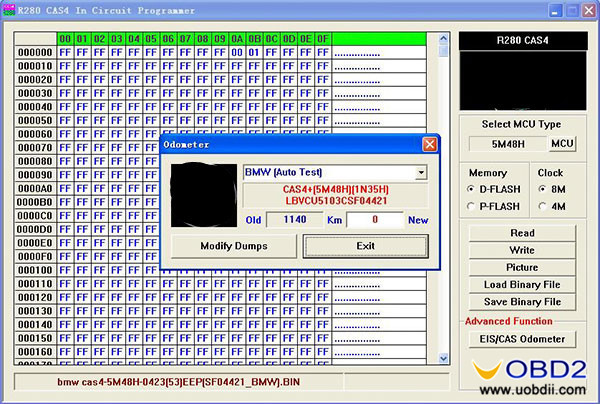Click the Picture button
Image resolution: width=600 pixels, height=404 pixels.
[x=521, y=267]
